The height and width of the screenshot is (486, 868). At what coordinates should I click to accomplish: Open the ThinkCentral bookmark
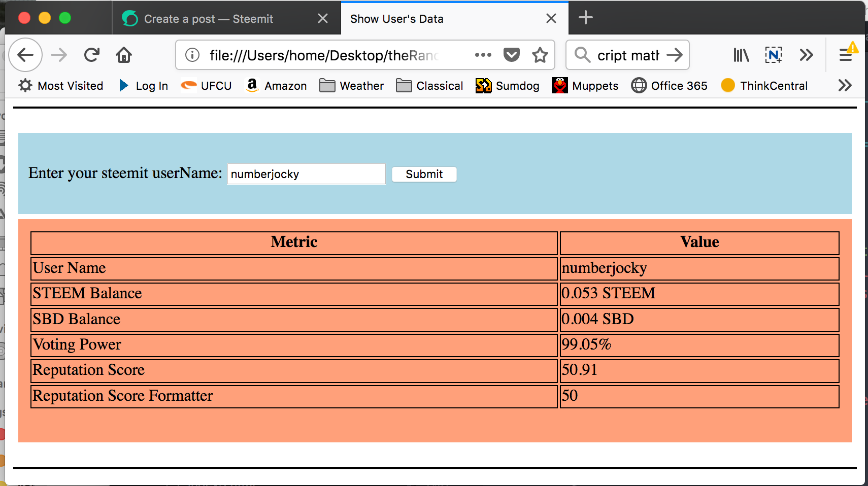tap(764, 86)
